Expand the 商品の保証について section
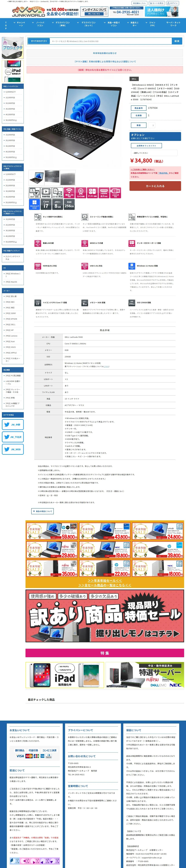The height and width of the screenshot is (868, 186). (x=43, y=511)
